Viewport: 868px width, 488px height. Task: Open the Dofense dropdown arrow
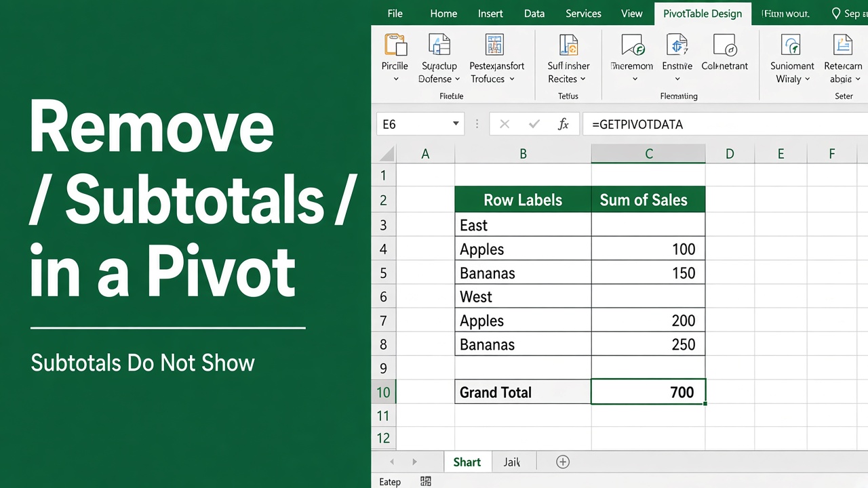pyautogui.click(x=457, y=79)
